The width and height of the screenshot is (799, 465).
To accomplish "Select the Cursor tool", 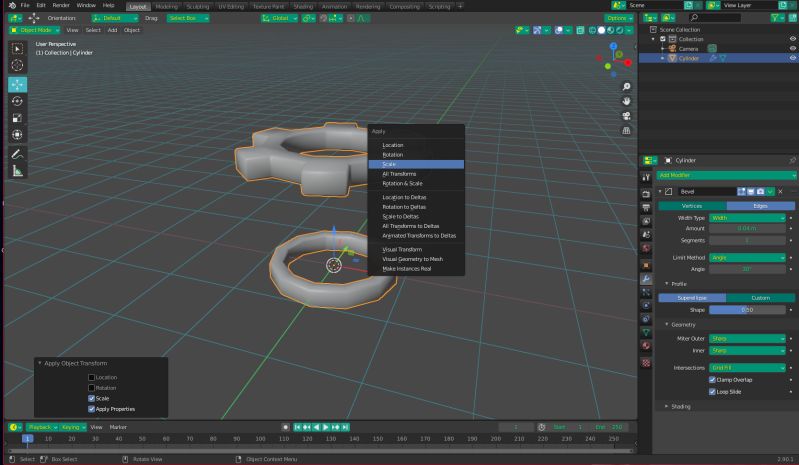I will [x=17, y=65].
